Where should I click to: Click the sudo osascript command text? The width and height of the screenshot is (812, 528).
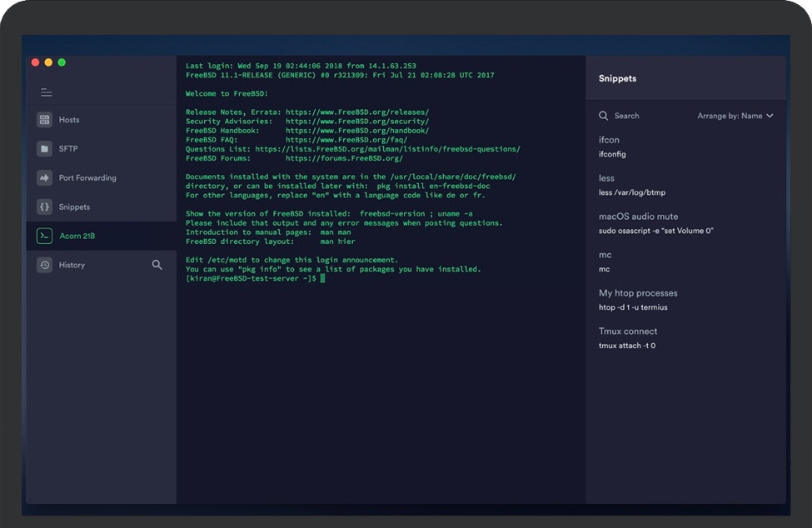click(x=655, y=231)
